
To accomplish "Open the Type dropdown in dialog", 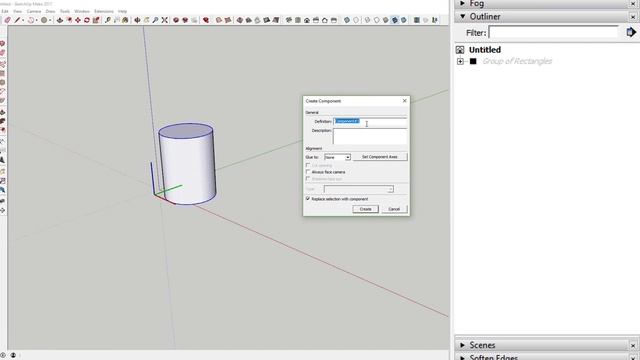I will [x=359, y=189].
